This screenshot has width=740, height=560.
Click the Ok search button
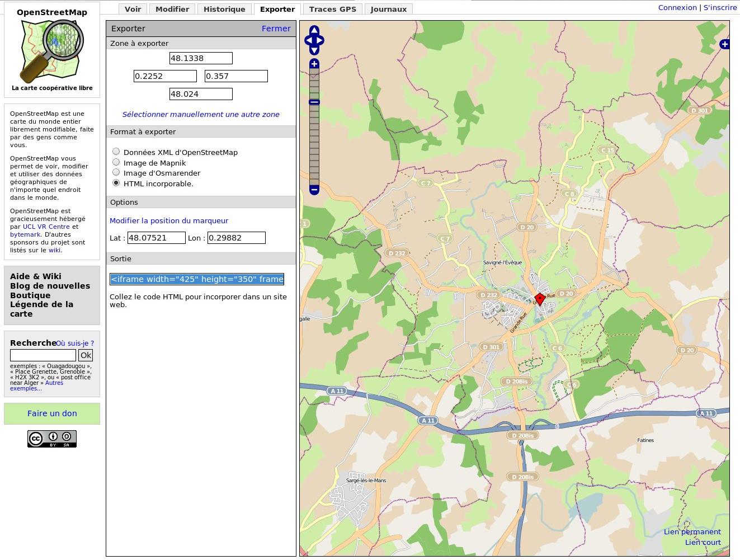coord(86,355)
